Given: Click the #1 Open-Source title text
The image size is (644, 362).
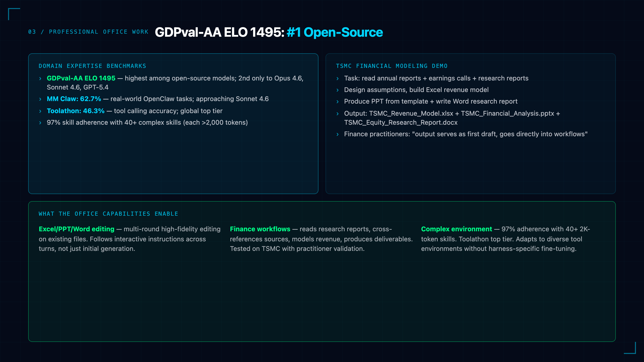Looking at the screenshot, I should 335,32.
